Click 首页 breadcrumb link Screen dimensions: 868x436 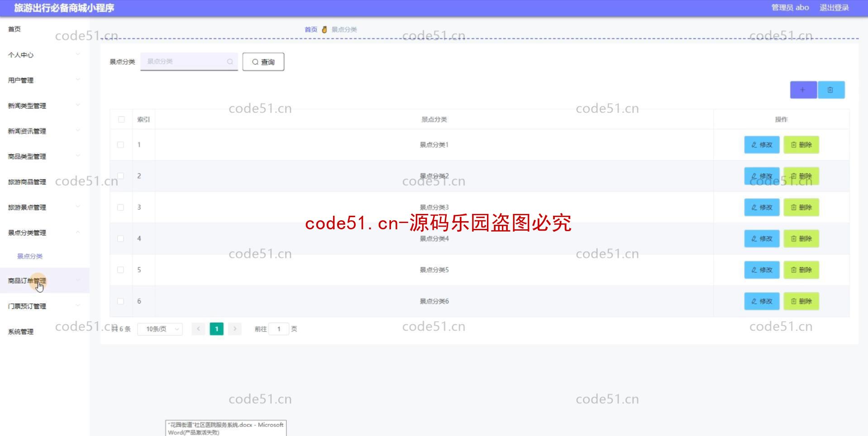[x=311, y=29]
